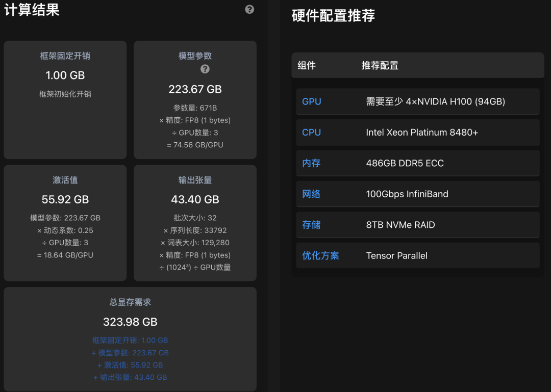This screenshot has width=551, height=392.
Task: Click the 序列长度: 33792 line
Action: tap(195, 230)
